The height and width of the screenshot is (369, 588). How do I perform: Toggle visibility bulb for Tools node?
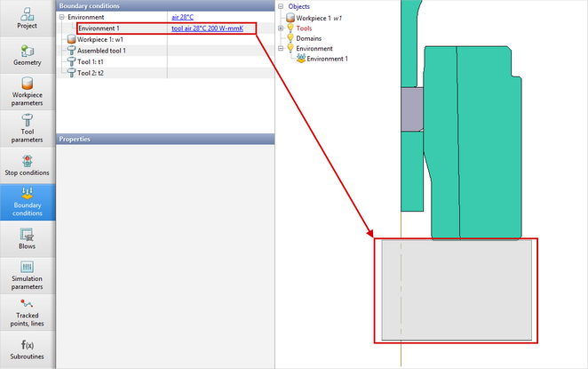tap(290, 28)
